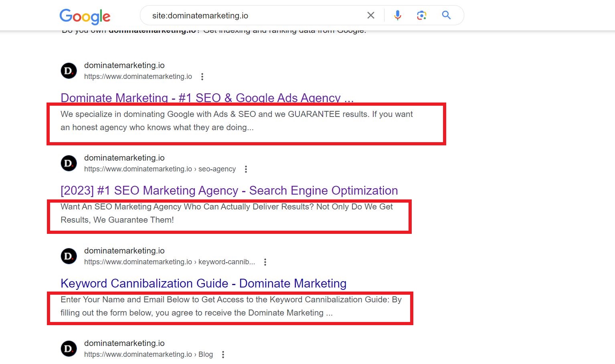This screenshot has width=615, height=364.
Task: Clear the search box with the X icon
Action: (x=371, y=15)
